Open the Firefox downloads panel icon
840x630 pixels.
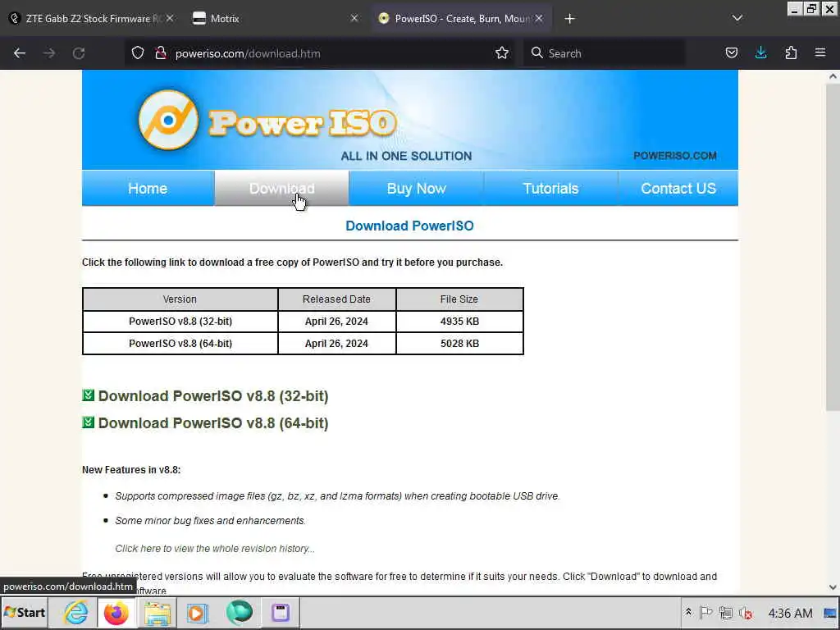point(760,53)
